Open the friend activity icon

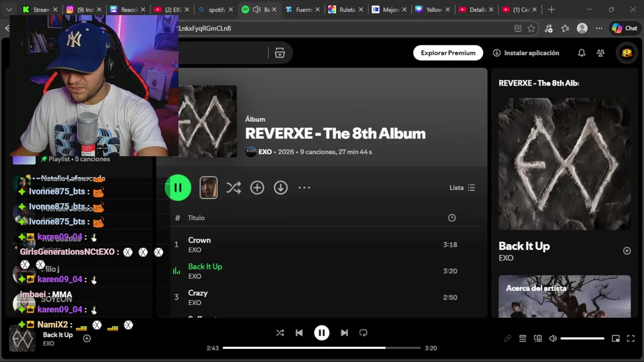(x=600, y=53)
